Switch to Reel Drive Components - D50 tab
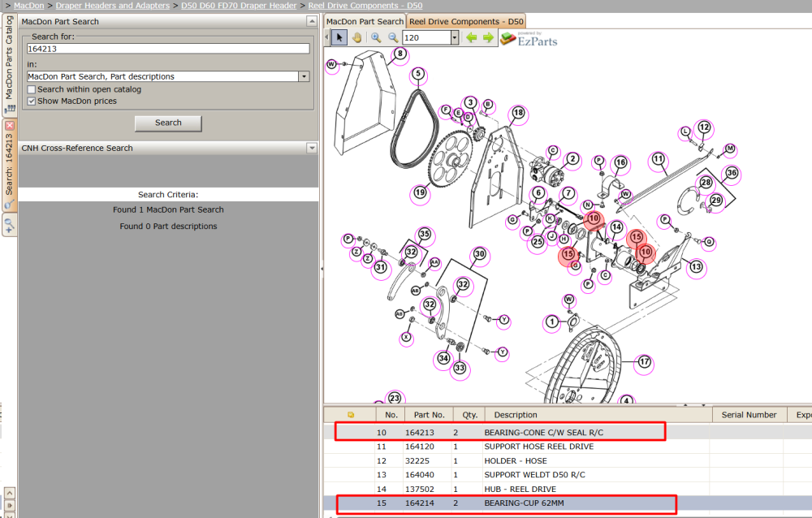This screenshot has width=812, height=518. click(x=466, y=21)
